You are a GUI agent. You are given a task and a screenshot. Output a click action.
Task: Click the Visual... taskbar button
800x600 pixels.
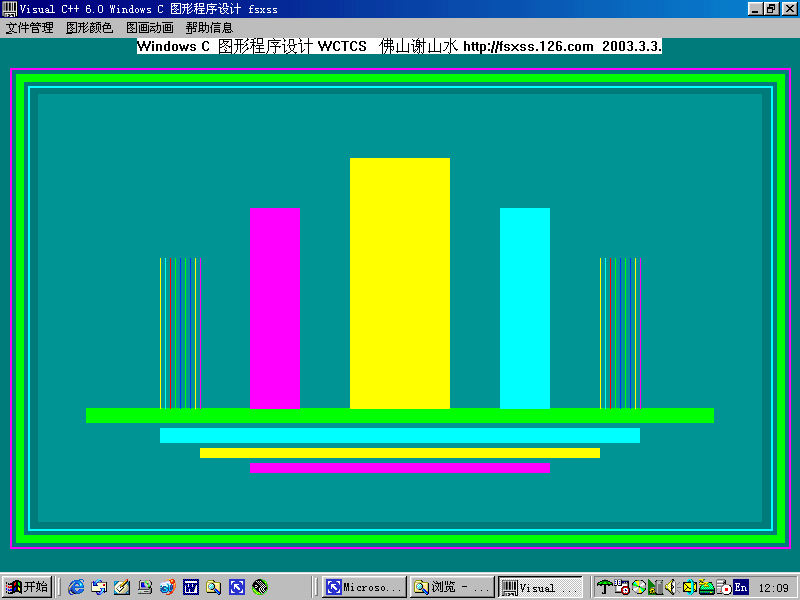pos(540,587)
